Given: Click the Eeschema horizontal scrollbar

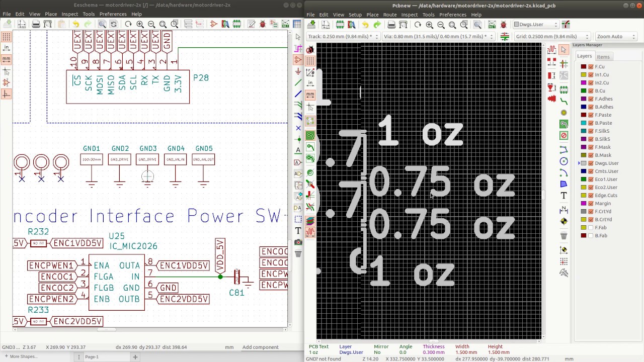Looking at the screenshot, I should coord(106,330).
